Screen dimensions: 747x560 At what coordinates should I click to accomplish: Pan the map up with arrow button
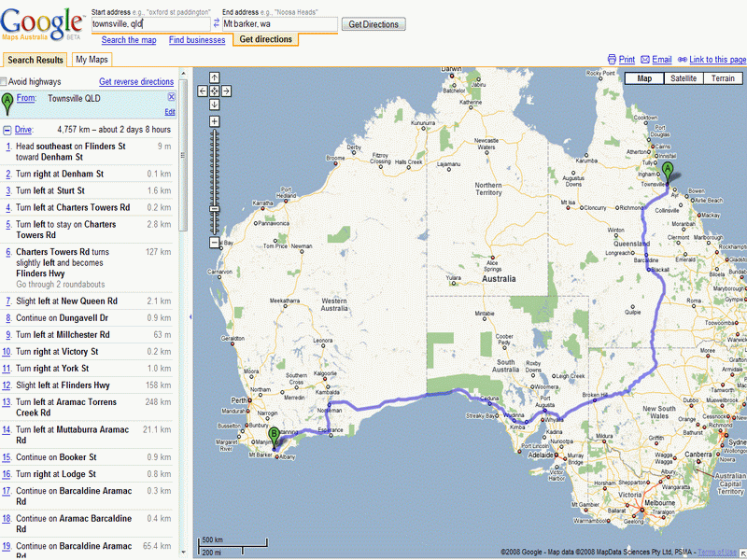point(215,78)
